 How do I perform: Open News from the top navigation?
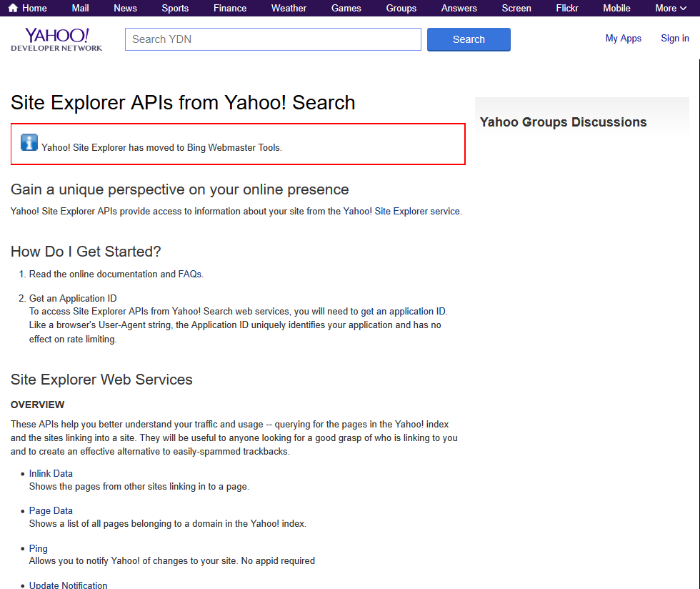[x=125, y=8]
